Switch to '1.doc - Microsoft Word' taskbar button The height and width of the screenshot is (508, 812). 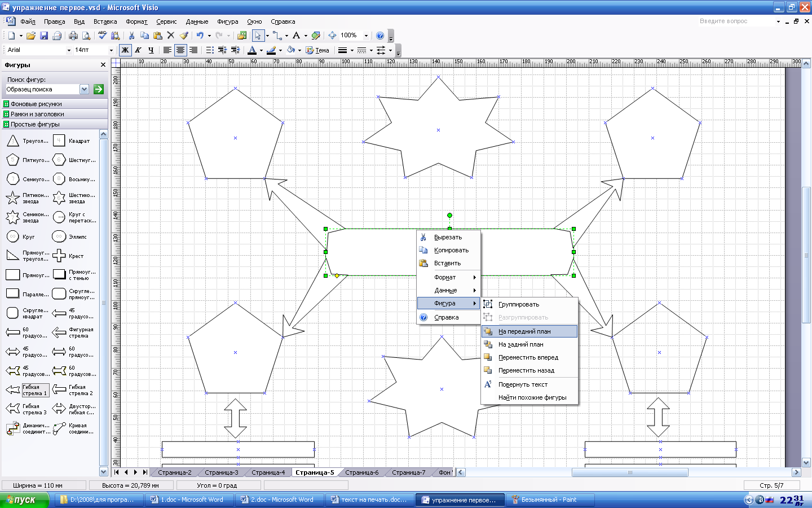click(x=188, y=500)
